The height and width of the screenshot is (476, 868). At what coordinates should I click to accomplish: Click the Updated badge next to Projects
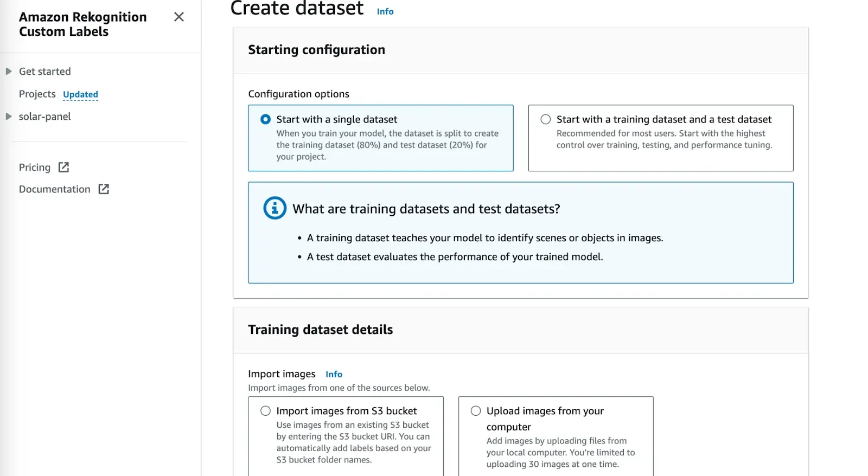(80, 94)
